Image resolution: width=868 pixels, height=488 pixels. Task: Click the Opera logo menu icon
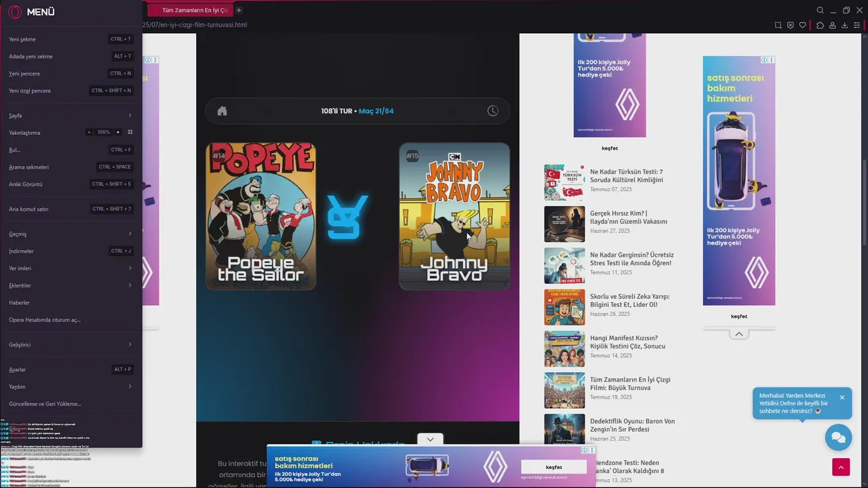click(x=15, y=12)
